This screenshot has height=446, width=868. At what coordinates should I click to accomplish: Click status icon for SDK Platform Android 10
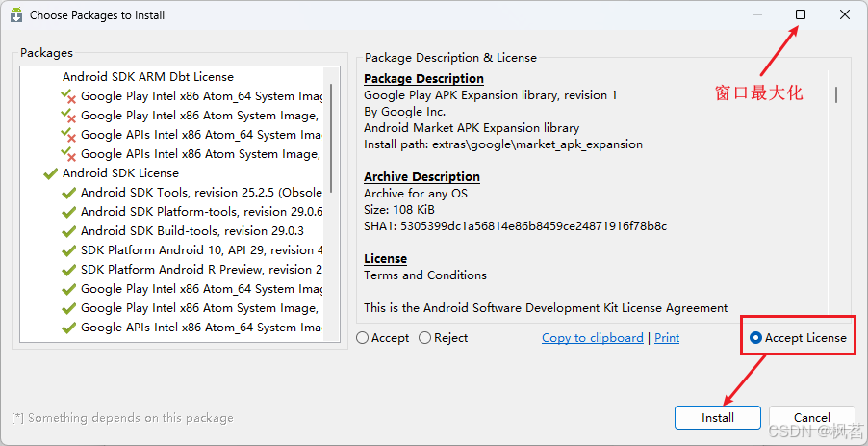pyautogui.click(x=68, y=250)
